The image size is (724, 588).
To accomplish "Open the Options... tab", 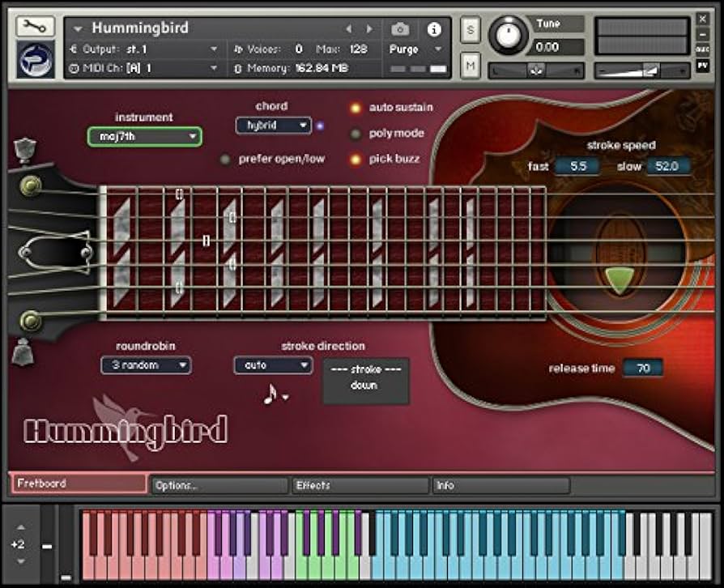I will tap(217, 485).
